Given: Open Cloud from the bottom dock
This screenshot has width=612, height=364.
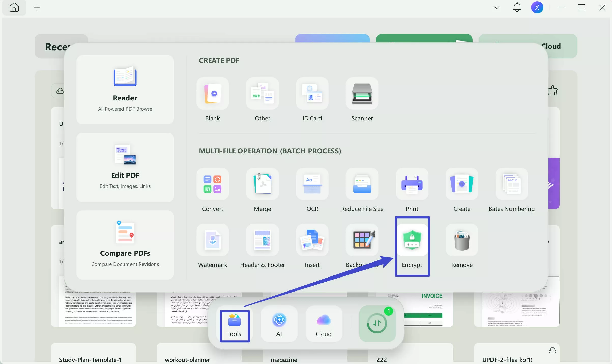Looking at the screenshot, I should [x=324, y=324].
